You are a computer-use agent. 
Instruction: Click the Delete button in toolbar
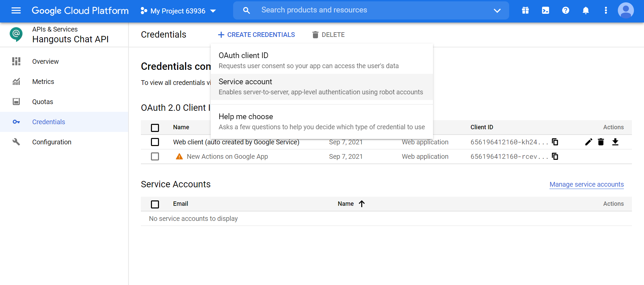click(328, 35)
